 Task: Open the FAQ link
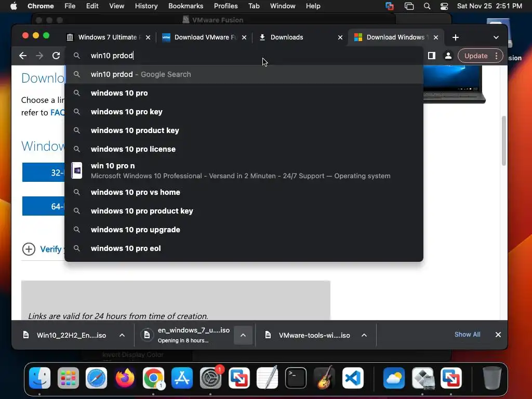click(x=57, y=113)
